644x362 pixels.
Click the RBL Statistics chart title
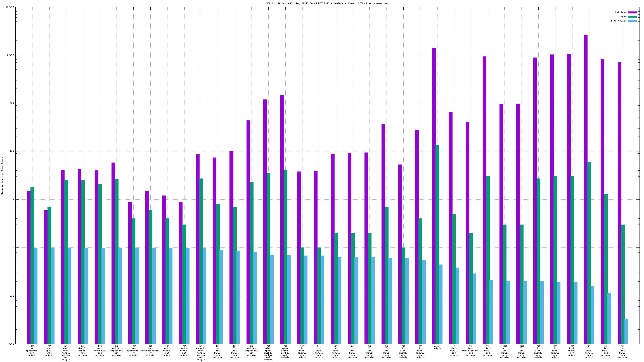click(327, 3)
